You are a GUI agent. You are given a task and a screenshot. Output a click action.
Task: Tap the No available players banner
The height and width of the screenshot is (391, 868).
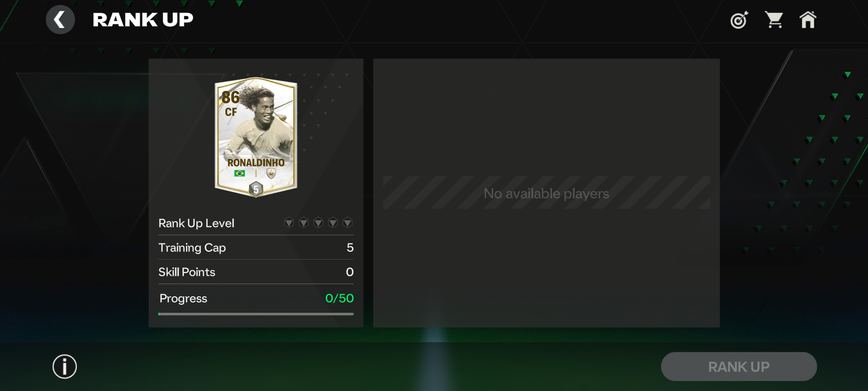546,193
